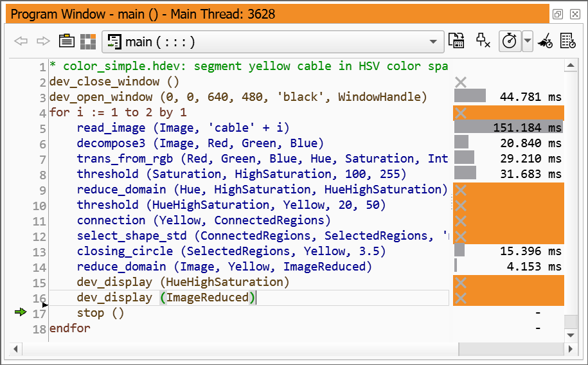
Task: Click the scroll-down arrow of vertical scrollbar
Action: (569, 335)
